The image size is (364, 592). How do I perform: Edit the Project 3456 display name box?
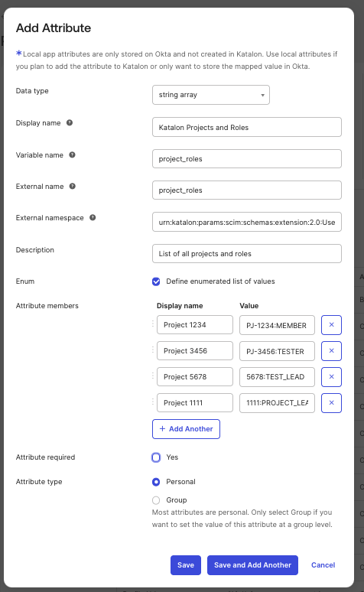[195, 351]
